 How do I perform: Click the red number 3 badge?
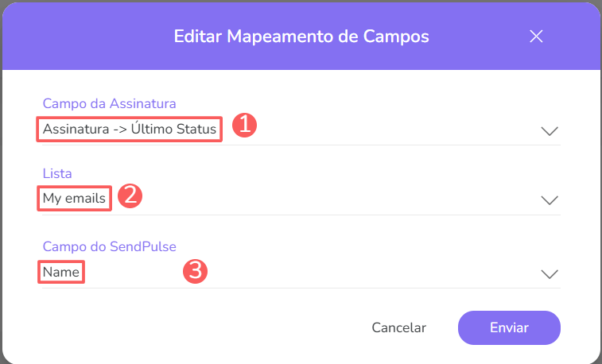pos(196,271)
